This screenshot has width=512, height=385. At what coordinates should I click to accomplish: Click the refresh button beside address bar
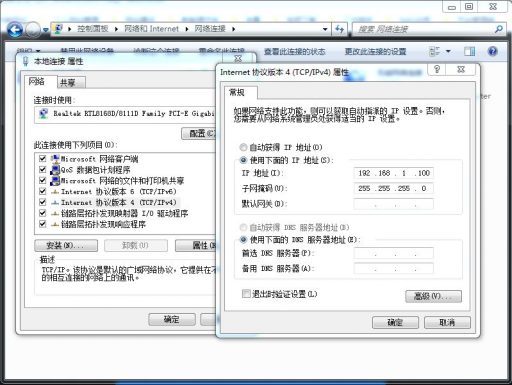coord(339,29)
